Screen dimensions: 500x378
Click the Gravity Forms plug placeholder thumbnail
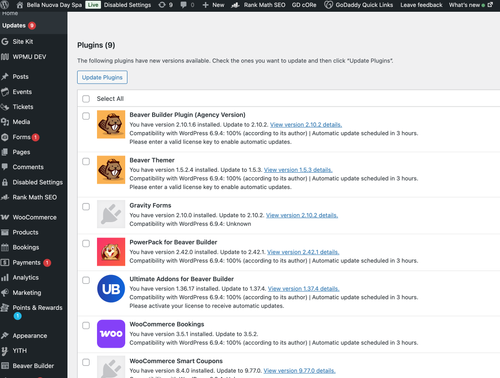coord(111,214)
